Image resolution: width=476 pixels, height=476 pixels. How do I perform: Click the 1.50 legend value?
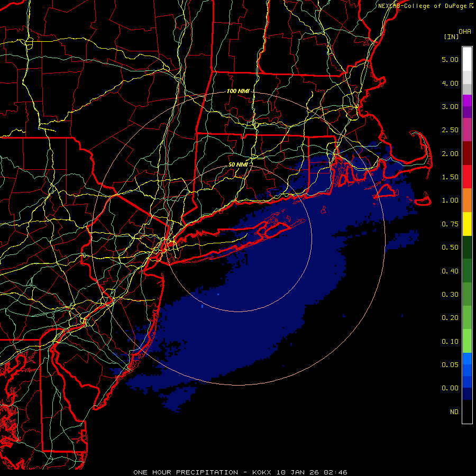tap(450, 177)
